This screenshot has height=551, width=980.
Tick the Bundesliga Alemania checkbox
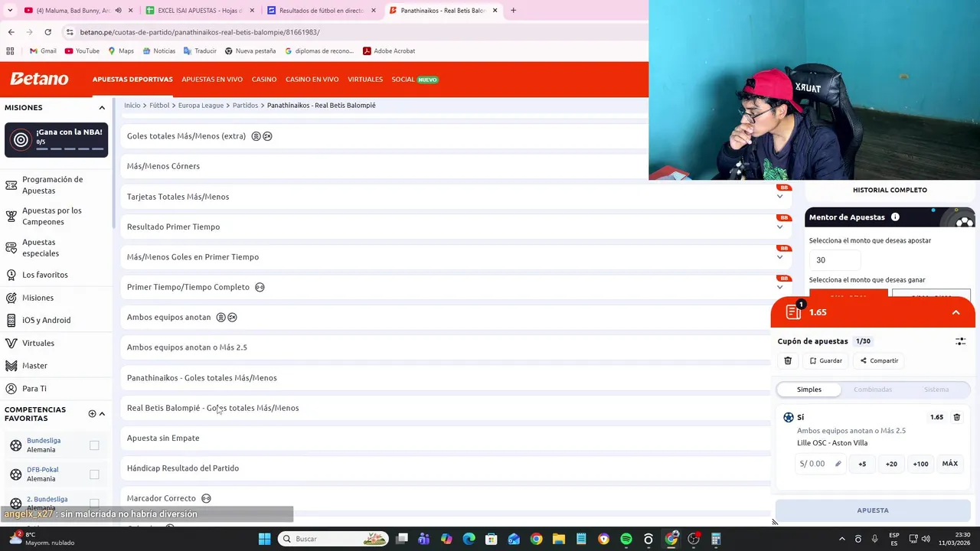[x=94, y=445]
